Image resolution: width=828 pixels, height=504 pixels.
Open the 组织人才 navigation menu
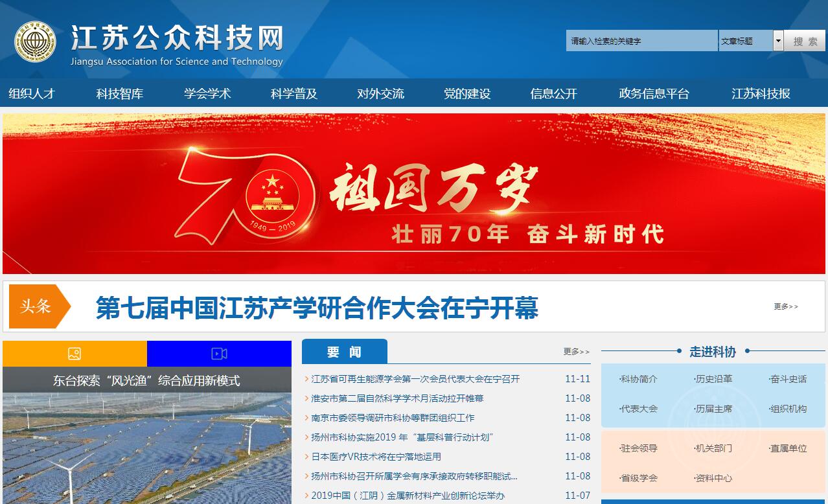coord(31,93)
